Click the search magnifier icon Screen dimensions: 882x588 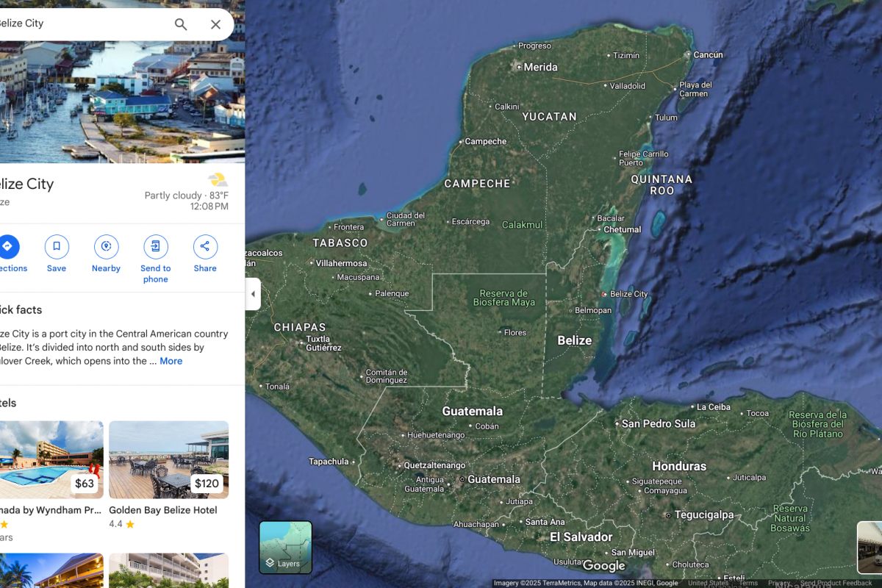181,24
